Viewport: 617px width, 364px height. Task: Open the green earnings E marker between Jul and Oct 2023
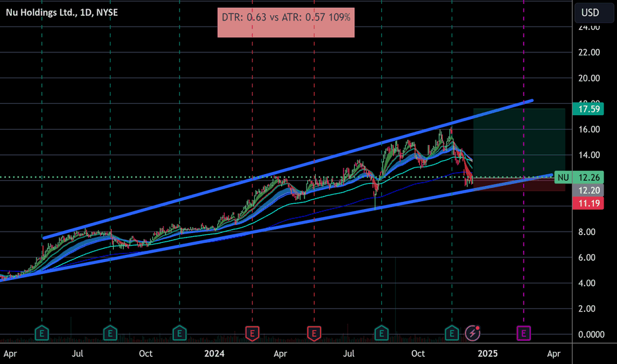point(110,334)
